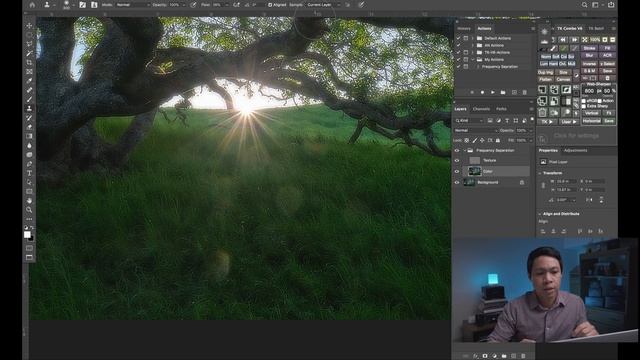Click the filter by type layer icon
640x360 pixels.
pos(507,120)
